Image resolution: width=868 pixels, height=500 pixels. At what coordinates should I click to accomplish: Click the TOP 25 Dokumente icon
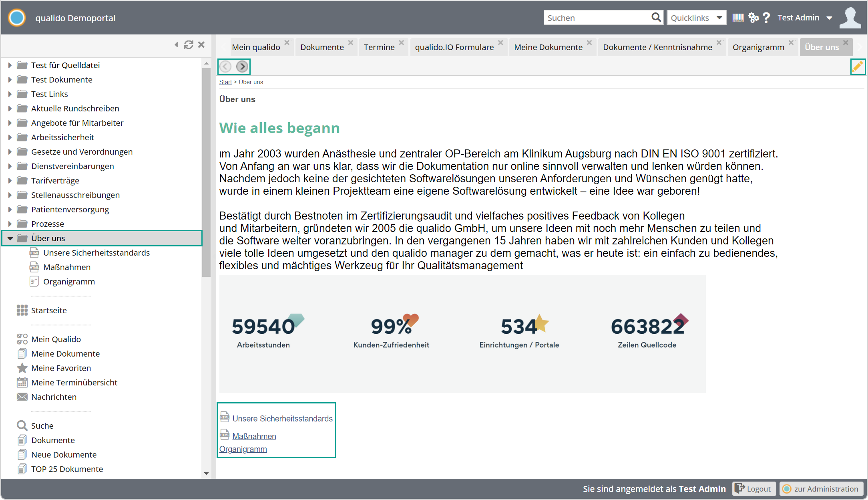(x=22, y=469)
